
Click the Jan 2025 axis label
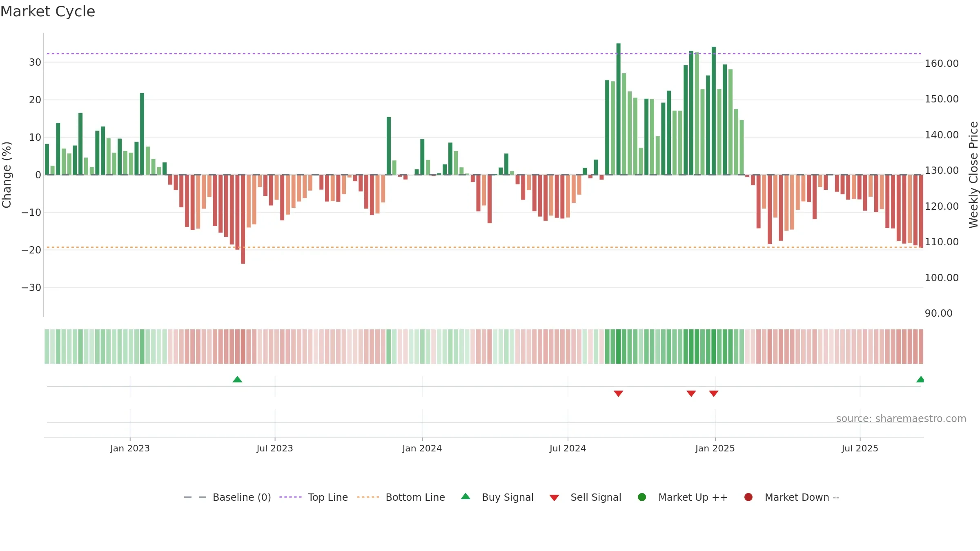point(715,449)
